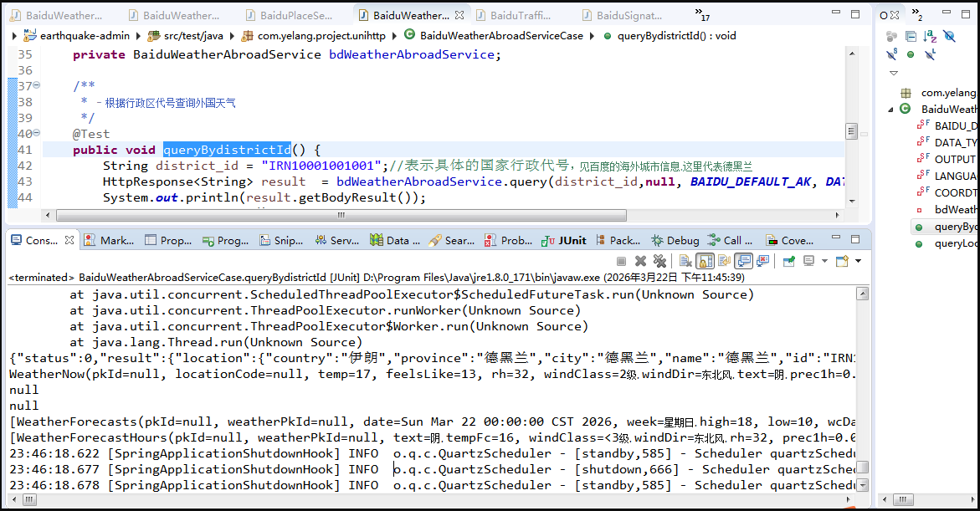The image size is (980, 511).
Task: Switch to the BaiduSignat... editor tab
Action: point(623,15)
